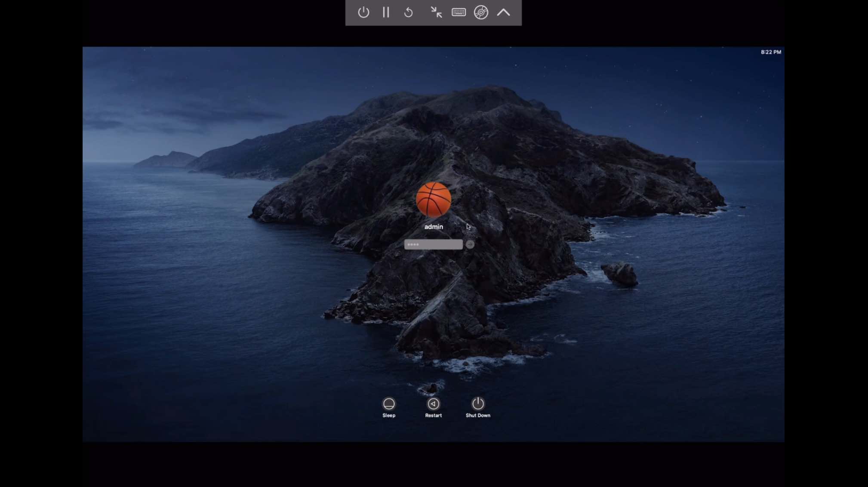Click the Shut Down power icon

pyautogui.click(x=478, y=404)
